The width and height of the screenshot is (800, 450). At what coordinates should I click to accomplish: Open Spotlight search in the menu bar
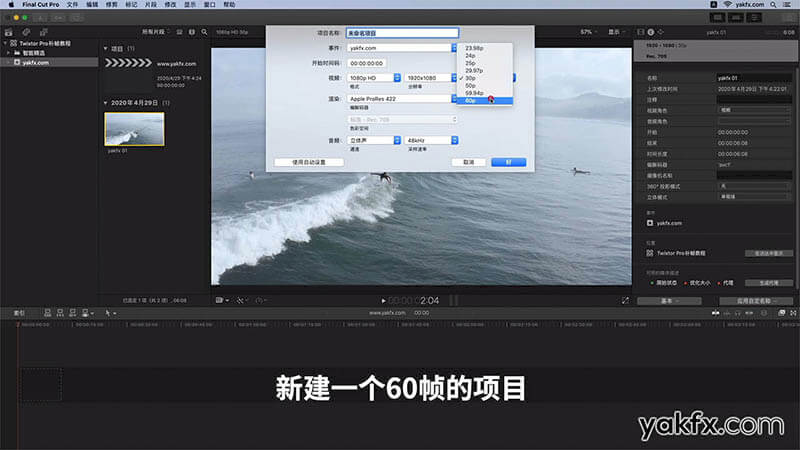773,4
